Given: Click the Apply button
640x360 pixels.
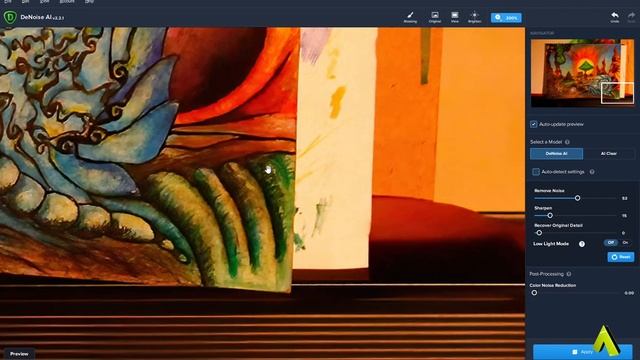Looking at the screenshot, I should point(582,352).
